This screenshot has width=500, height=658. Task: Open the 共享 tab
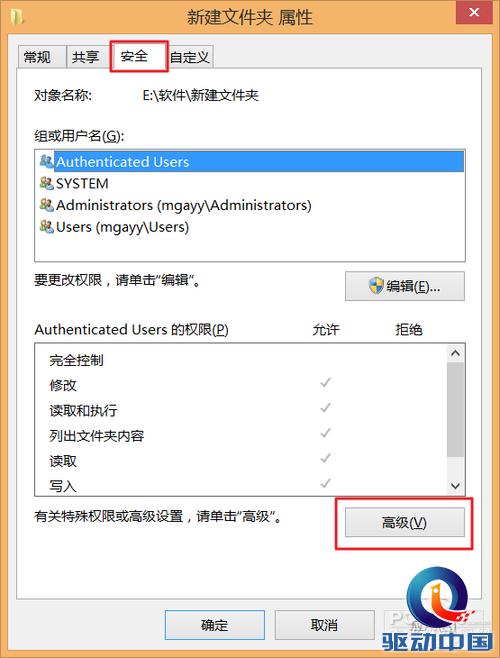coord(87,57)
